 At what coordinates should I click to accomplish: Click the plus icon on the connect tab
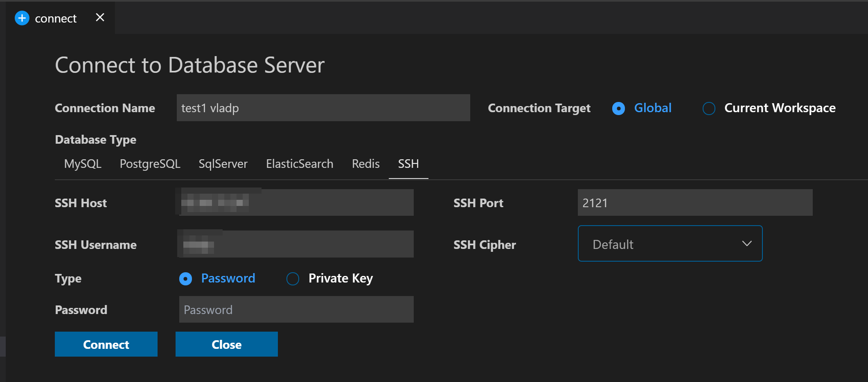(22, 18)
